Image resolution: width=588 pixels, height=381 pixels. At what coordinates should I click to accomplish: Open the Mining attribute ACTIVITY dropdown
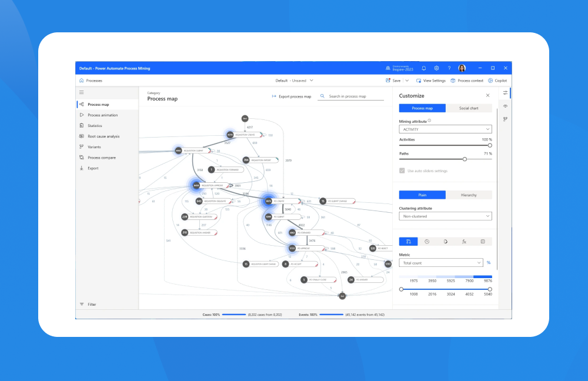pyautogui.click(x=446, y=129)
